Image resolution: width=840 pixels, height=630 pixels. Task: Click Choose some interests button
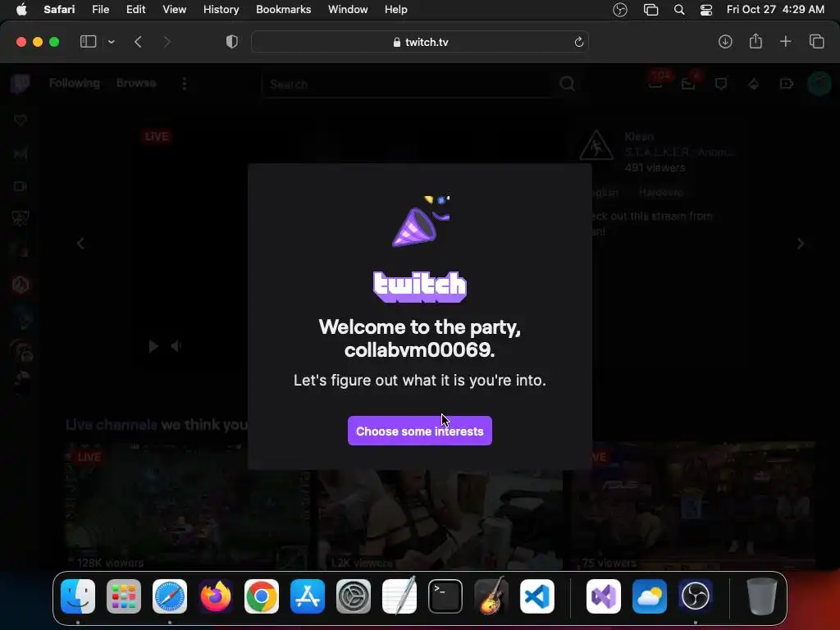coord(419,431)
